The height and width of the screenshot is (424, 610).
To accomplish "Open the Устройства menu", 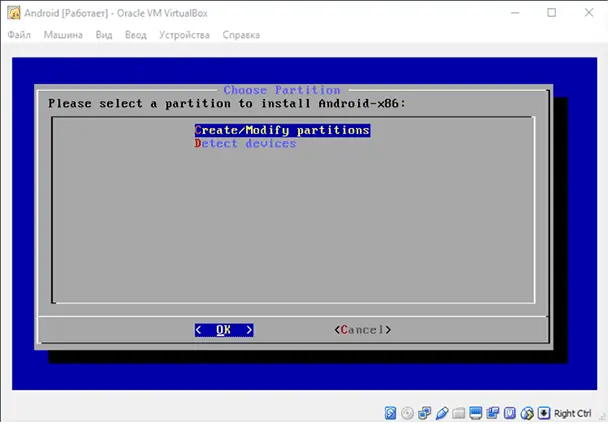I will tap(184, 35).
